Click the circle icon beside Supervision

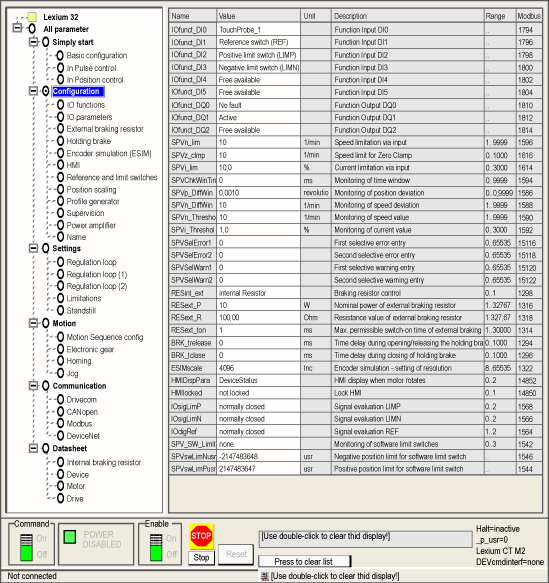(60, 213)
